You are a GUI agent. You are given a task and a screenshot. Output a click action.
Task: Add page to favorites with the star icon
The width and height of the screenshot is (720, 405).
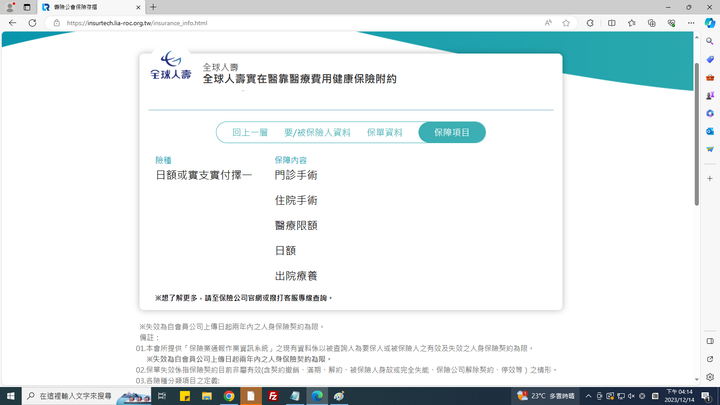tap(566, 22)
